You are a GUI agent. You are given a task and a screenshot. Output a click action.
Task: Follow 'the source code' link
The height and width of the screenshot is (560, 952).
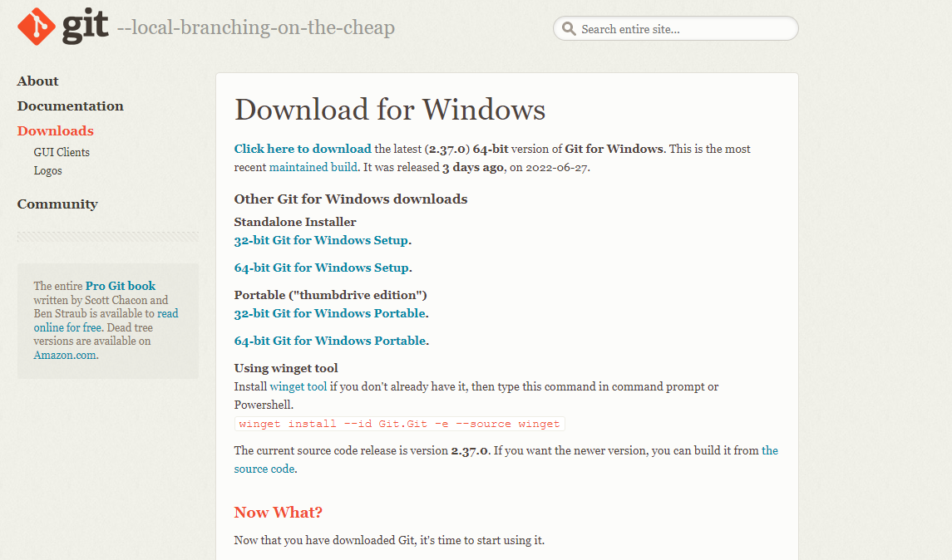click(506, 459)
